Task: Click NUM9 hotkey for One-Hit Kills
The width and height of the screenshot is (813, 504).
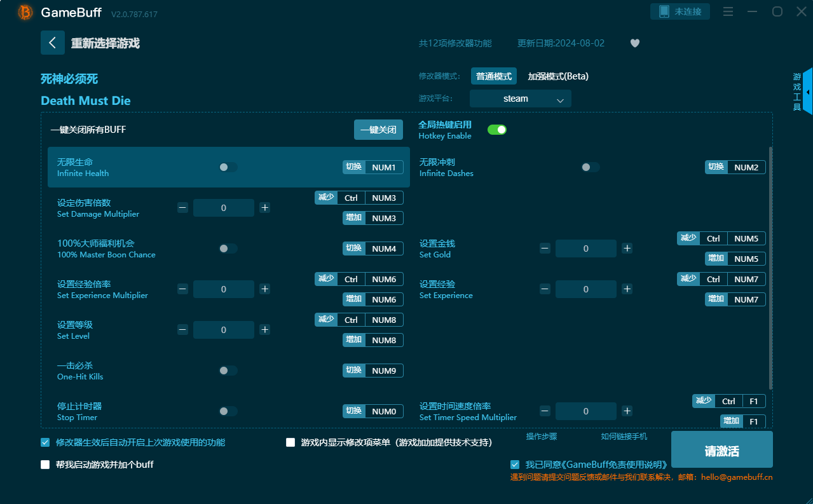Action: (384, 371)
